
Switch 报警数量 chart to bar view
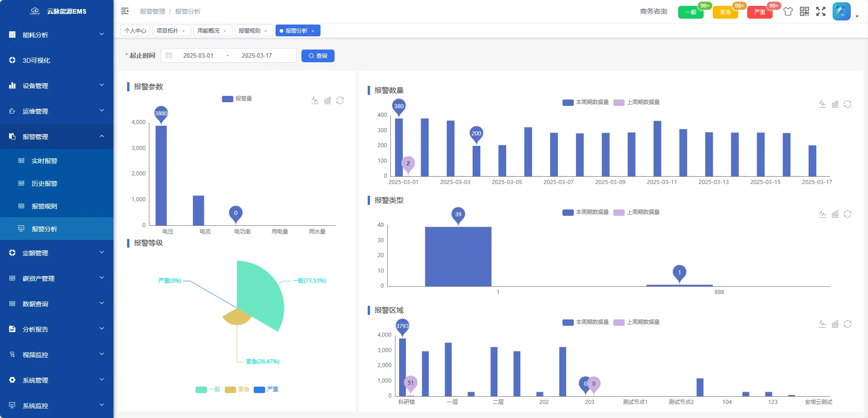point(835,104)
